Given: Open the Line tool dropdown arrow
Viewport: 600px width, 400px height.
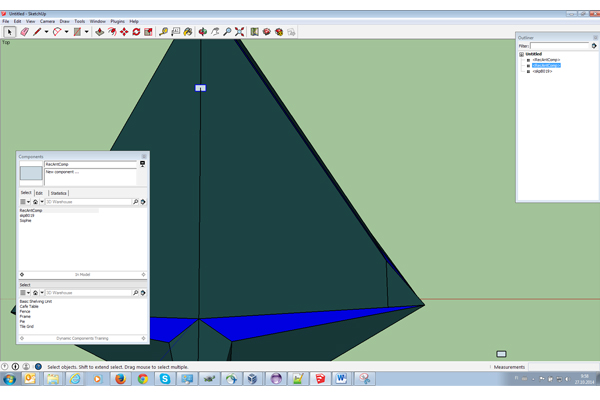Looking at the screenshot, I should [x=47, y=32].
